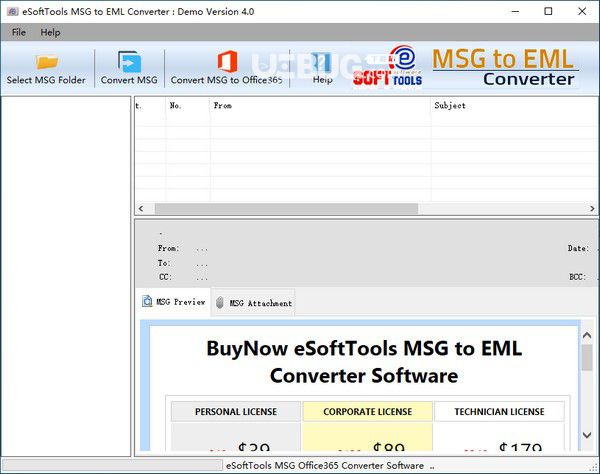The width and height of the screenshot is (600, 474).
Task: Click the app icon in title bar
Action: pos(13,11)
